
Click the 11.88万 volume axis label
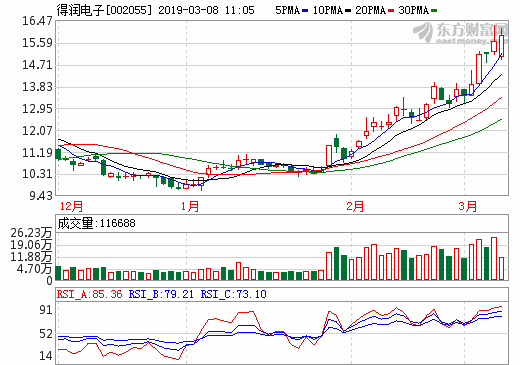(x=31, y=257)
